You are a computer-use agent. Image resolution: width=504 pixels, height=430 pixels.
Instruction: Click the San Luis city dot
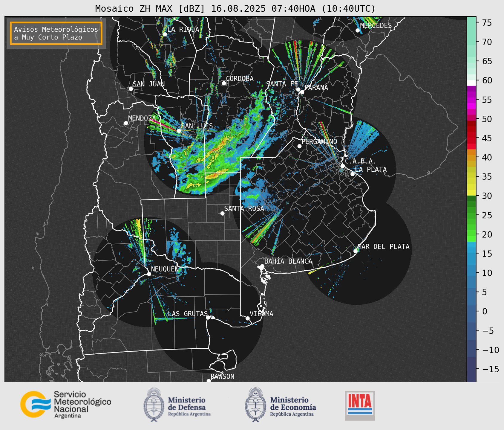coord(179,131)
